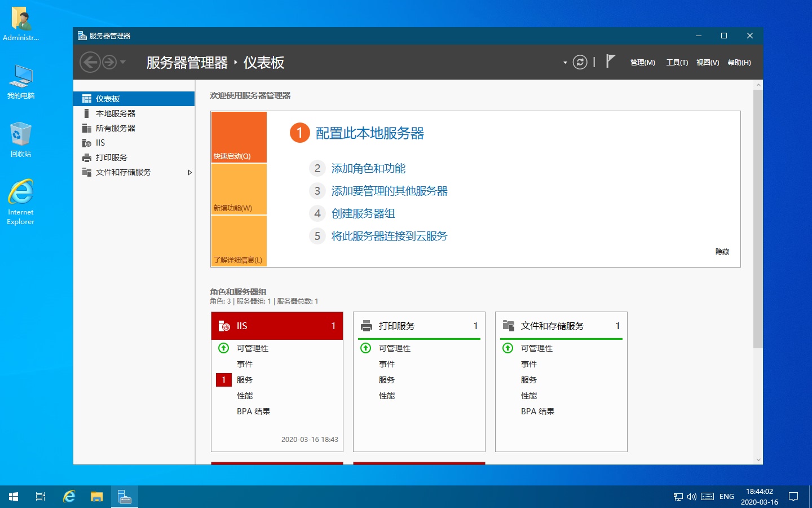This screenshot has width=812, height=508.
Task: Open the navigation history dropdown arrow
Action: [123, 62]
